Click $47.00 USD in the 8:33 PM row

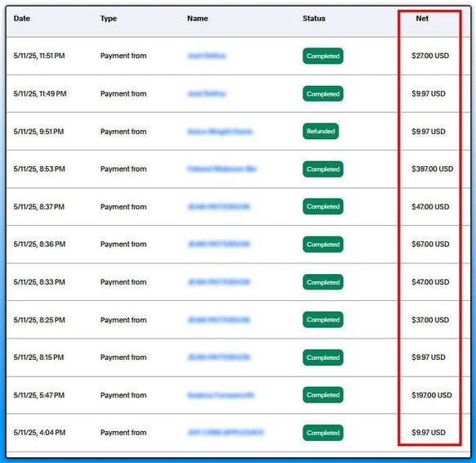(430, 282)
